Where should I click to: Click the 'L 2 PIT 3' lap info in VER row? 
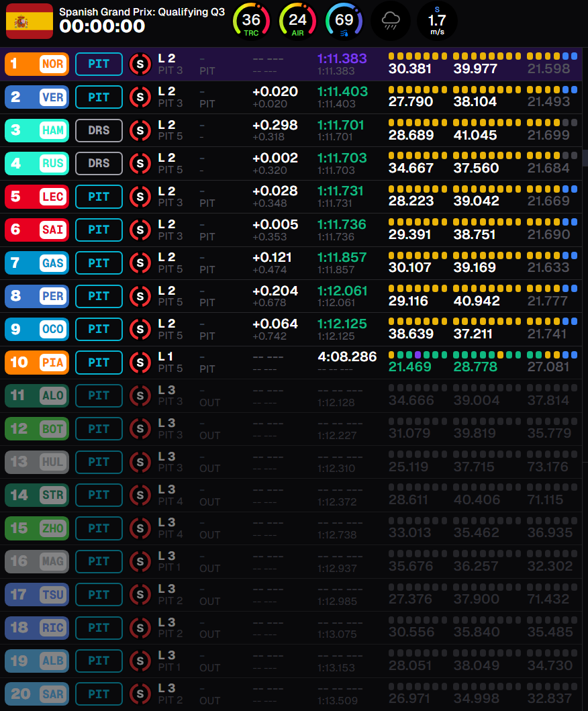pos(170,97)
